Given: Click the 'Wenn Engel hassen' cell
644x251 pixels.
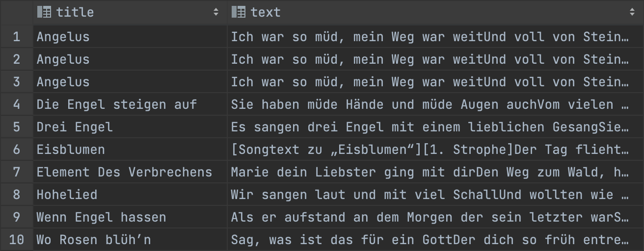Looking at the screenshot, I should click(101, 217).
